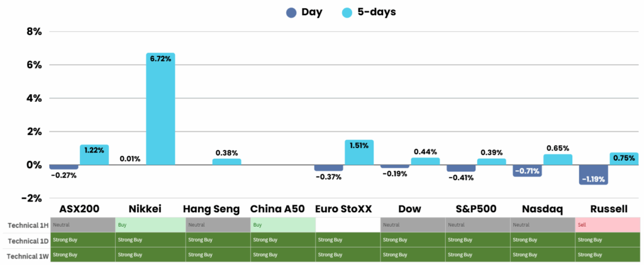Viewport: 644px width, 265px height.
Task: Click the China A50 index label
Action: (x=277, y=209)
